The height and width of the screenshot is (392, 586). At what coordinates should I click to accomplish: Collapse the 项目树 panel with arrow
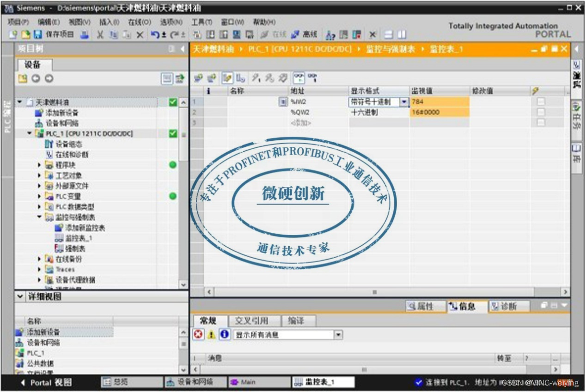click(x=183, y=49)
